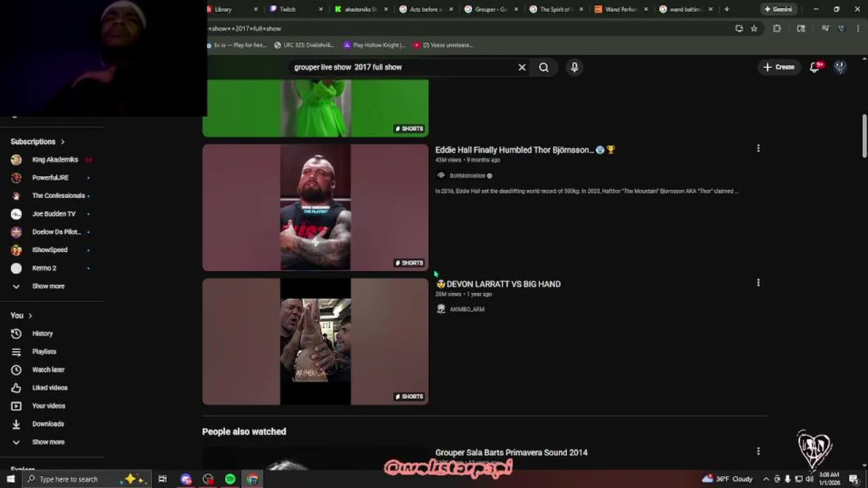
Task: Expand the Subscriptions section chevron
Action: pos(62,142)
